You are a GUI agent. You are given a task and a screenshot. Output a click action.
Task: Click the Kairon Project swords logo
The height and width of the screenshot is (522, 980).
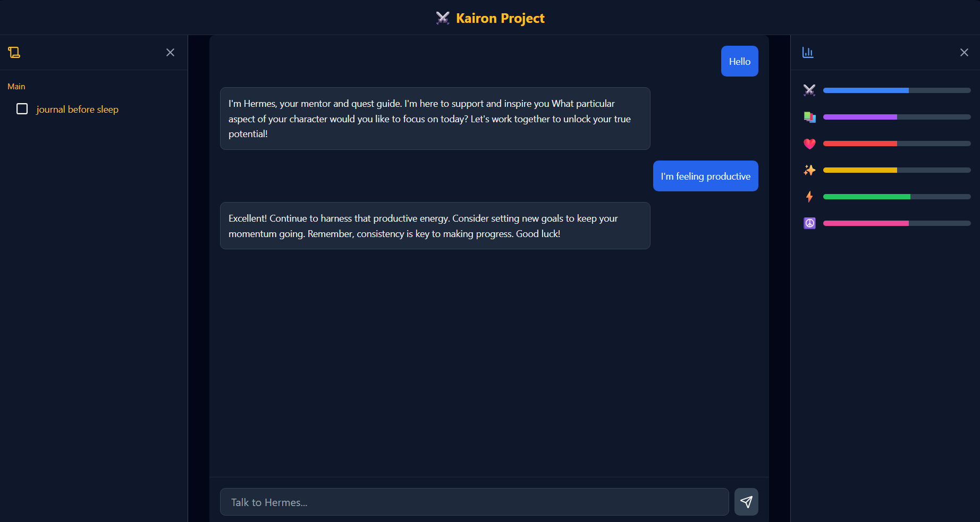443,18
